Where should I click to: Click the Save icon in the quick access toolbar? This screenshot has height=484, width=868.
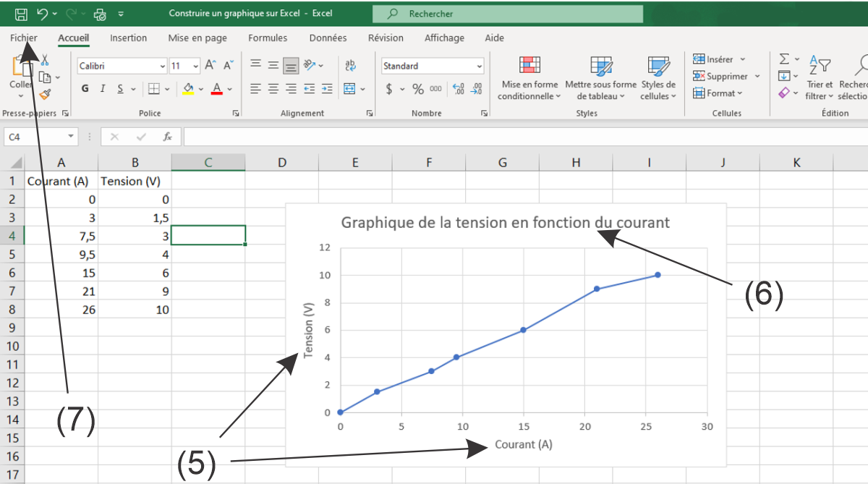21,14
